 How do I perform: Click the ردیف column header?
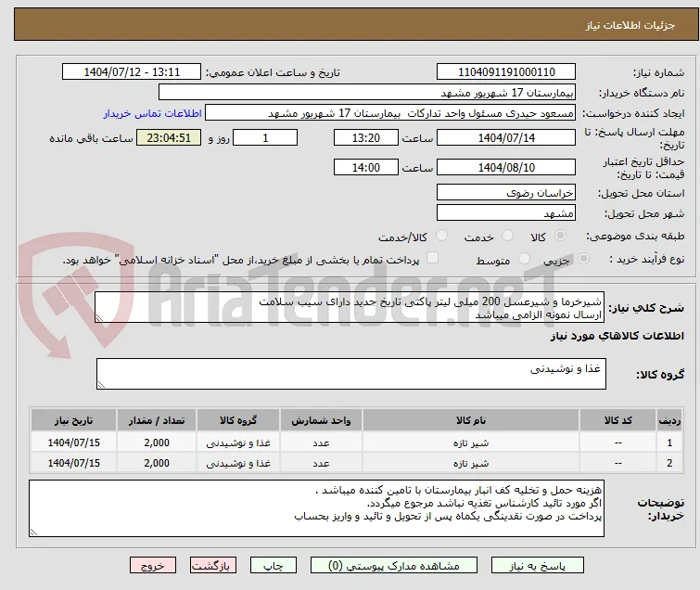[669, 420]
